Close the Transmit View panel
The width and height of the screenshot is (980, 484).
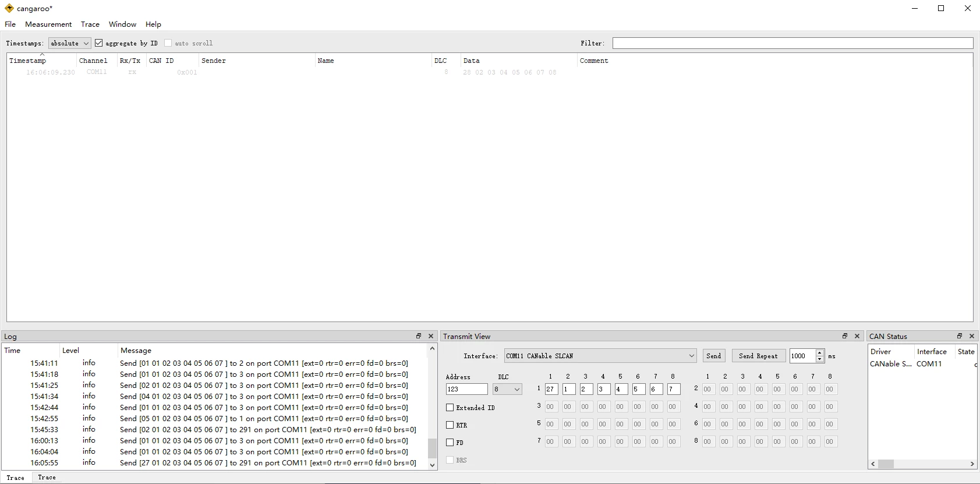[857, 336]
